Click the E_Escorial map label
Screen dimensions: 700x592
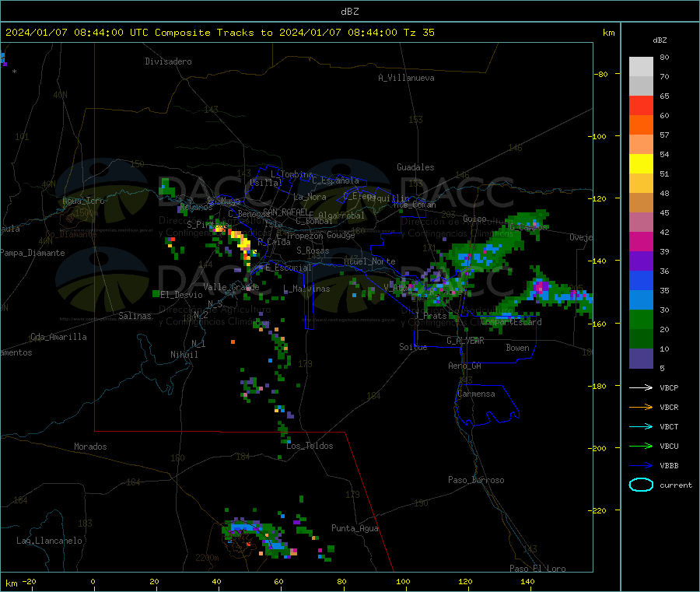[288, 268]
